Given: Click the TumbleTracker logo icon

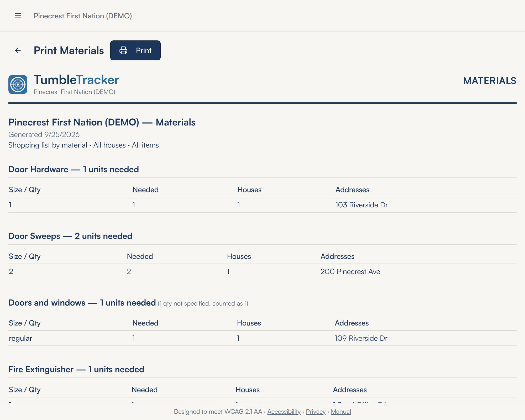Looking at the screenshot, I should point(18,85).
